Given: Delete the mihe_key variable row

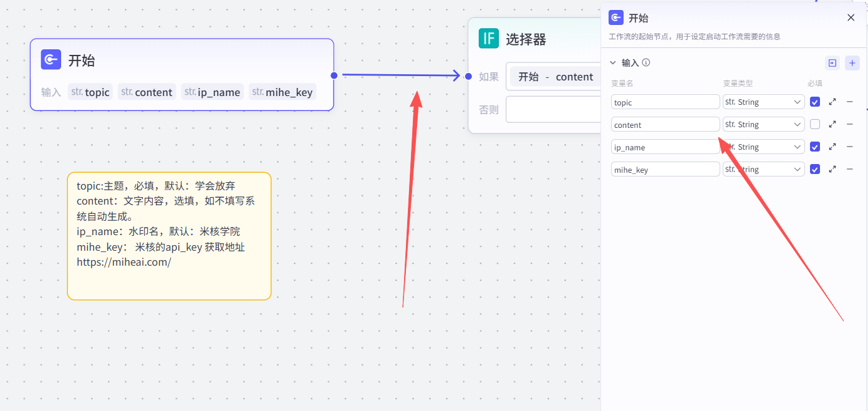Looking at the screenshot, I should click(849, 169).
